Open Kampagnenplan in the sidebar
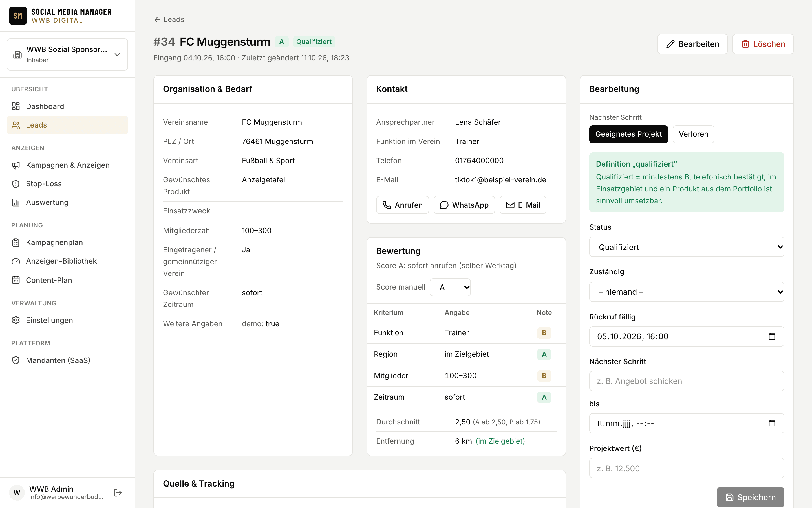 coord(67,243)
